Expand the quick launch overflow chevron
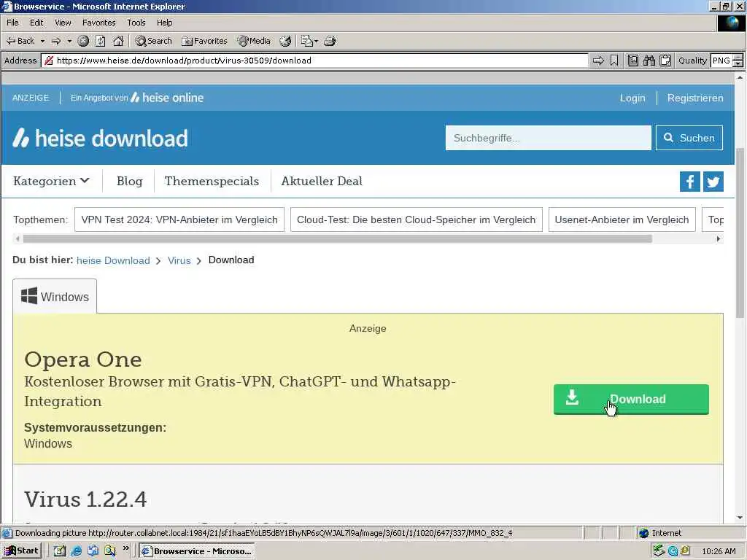 point(125,548)
